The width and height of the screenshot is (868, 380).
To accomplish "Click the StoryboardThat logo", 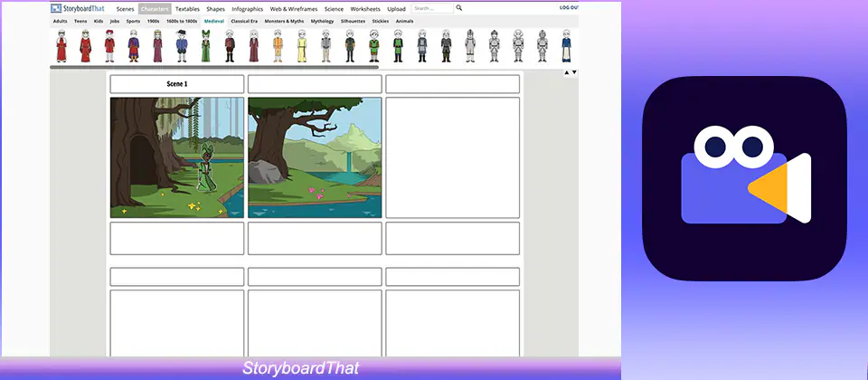I will [78, 8].
